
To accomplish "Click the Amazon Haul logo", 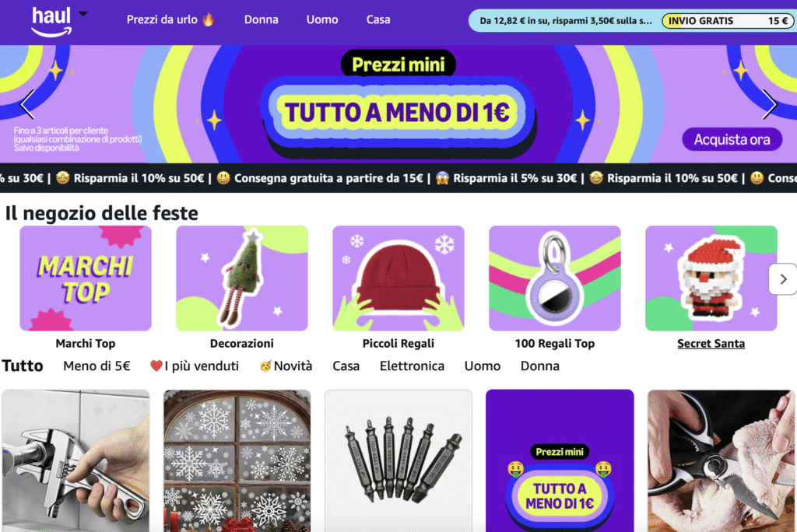I will tap(51, 21).
